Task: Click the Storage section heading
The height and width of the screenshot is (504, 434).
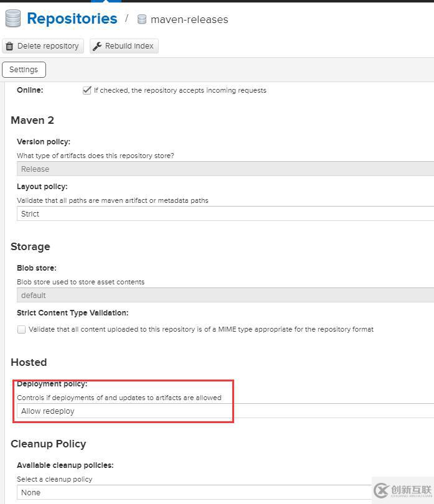Action: [x=31, y=246]
